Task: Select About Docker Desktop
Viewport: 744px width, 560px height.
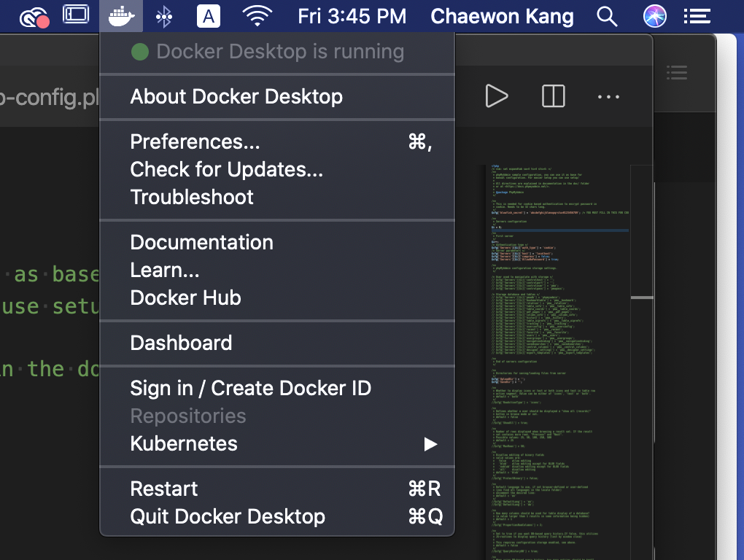Action: [278, 96]
